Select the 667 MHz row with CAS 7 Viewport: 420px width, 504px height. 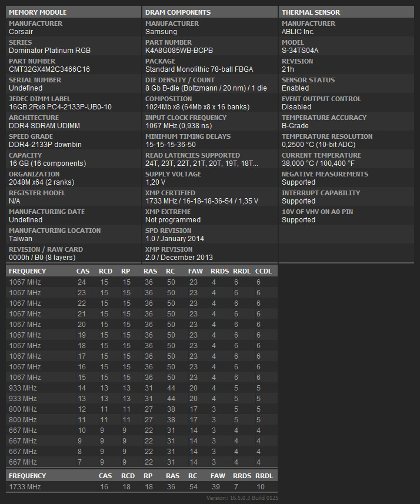coord(142,462)
